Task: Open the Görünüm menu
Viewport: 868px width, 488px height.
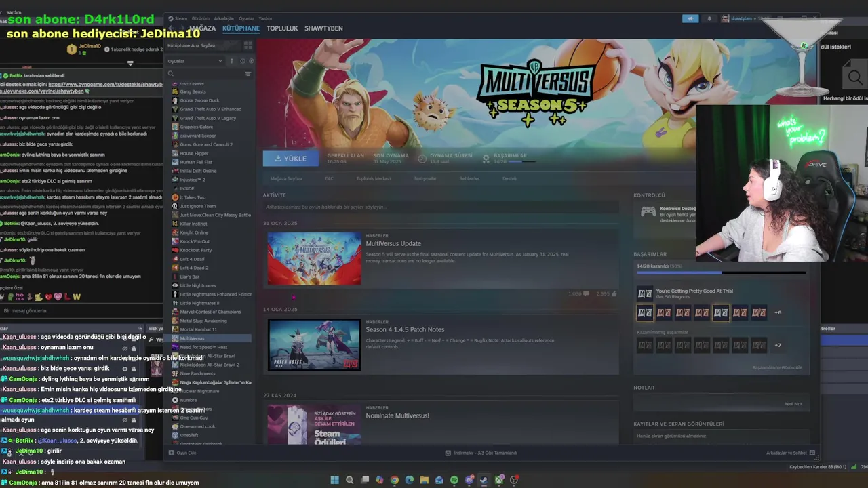Action: 200,18
